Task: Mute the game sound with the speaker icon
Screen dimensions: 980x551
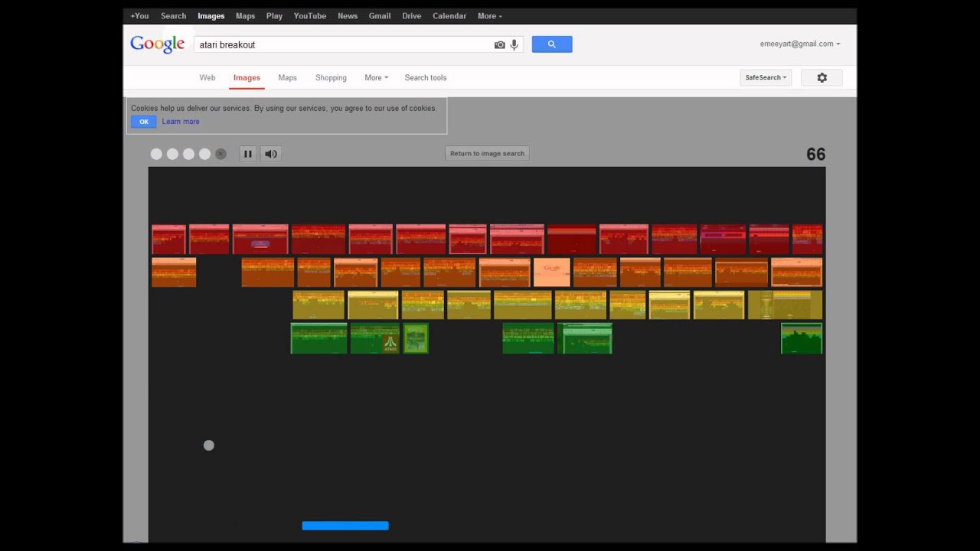Action: pos(271,154)
